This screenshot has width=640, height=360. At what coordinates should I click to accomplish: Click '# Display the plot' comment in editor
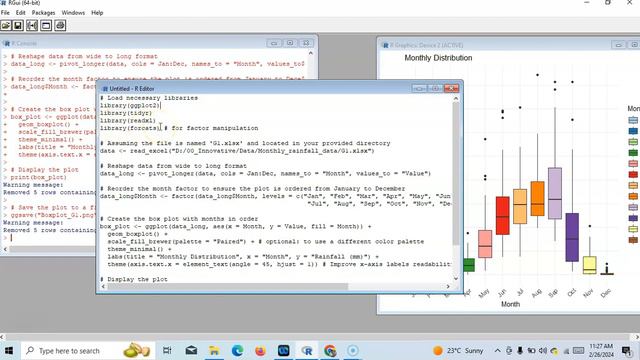pos(134,279)
